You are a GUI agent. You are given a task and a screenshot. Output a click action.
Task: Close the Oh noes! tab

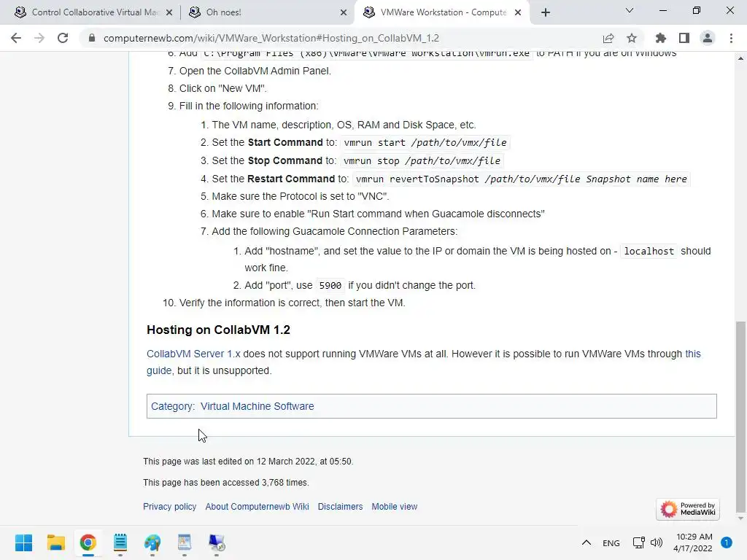point(344,13)
